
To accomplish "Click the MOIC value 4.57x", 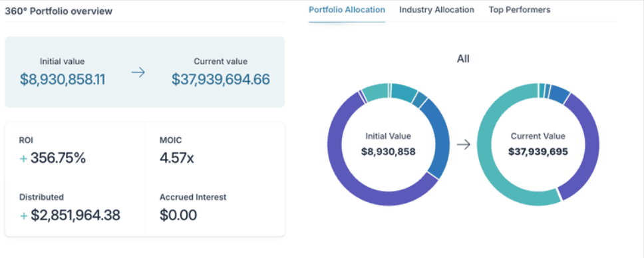I will (x=176, y=158).
